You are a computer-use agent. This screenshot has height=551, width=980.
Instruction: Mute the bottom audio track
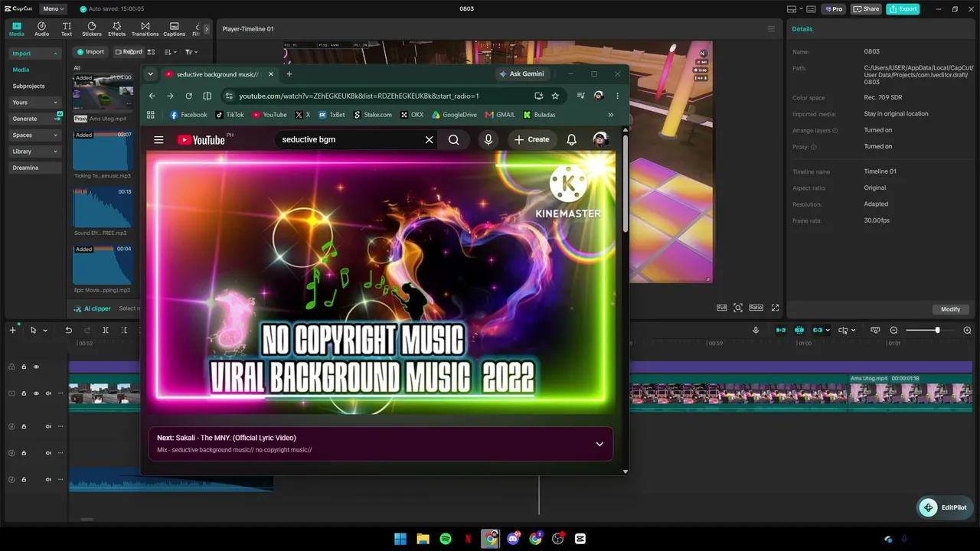(48, 480)
